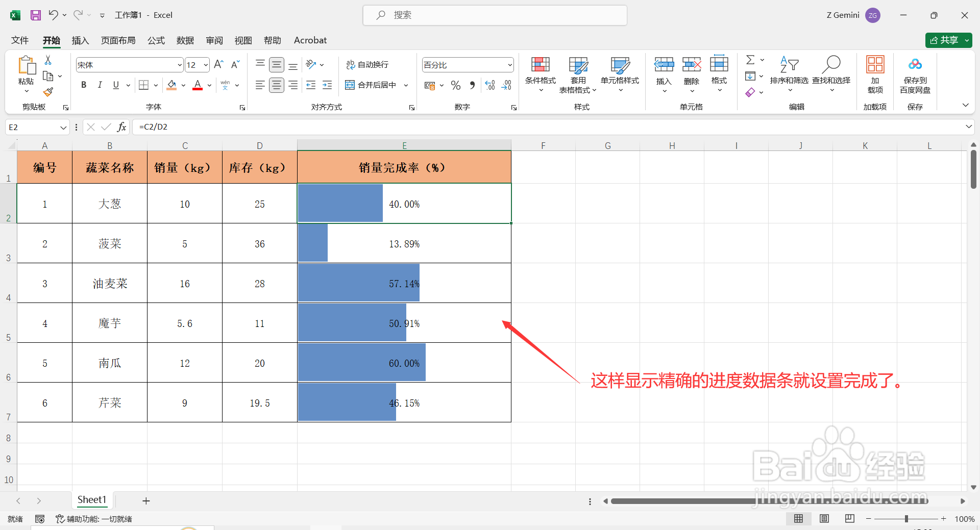Switch to Page Layout view in status bar
The height and width of the screenshot is (530, 980).
pyautogui.click(x=824, y=519)
